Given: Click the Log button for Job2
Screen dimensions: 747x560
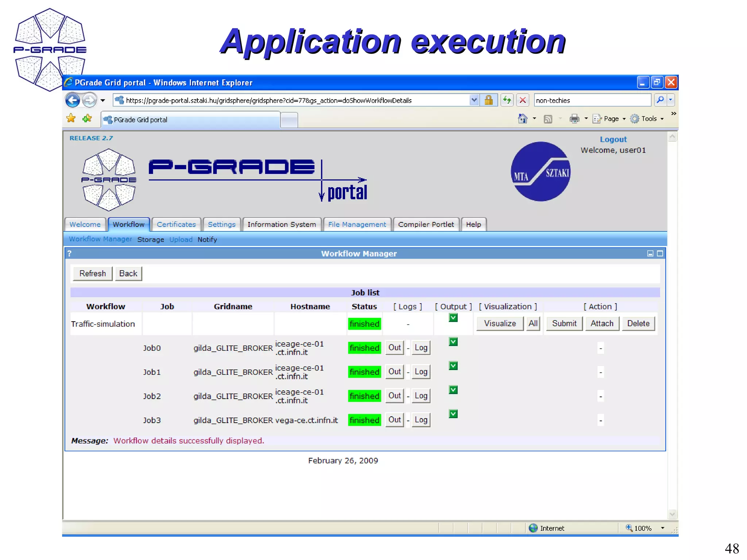Looking at the screenshot, I should 421,396.
